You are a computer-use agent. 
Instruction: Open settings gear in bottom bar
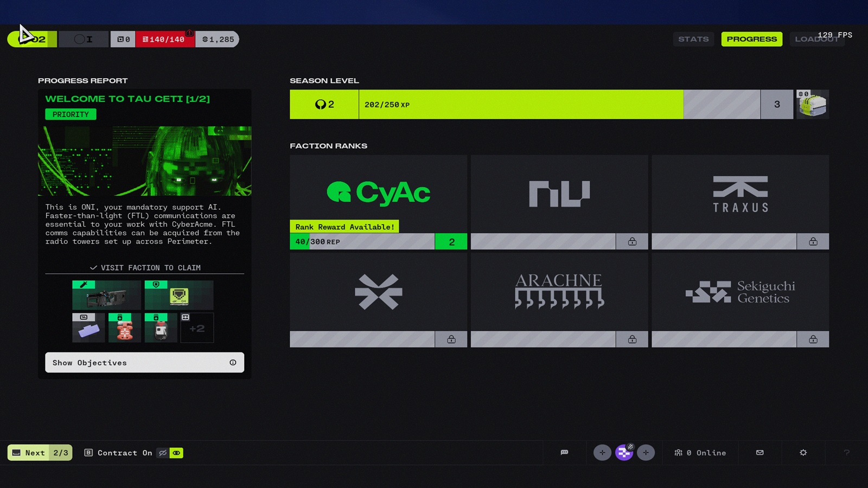(803, 452)
